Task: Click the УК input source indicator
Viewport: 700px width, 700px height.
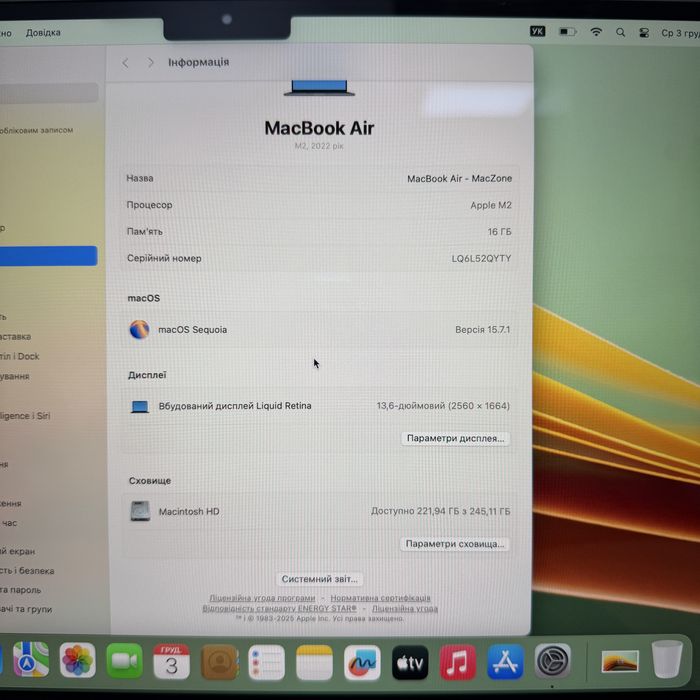Action: pos(538,32)
